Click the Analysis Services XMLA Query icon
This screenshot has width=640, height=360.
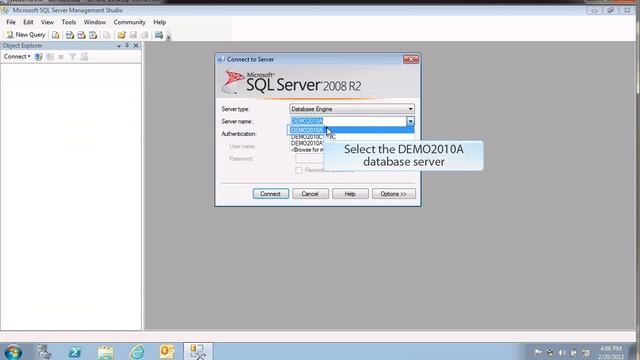93,35
